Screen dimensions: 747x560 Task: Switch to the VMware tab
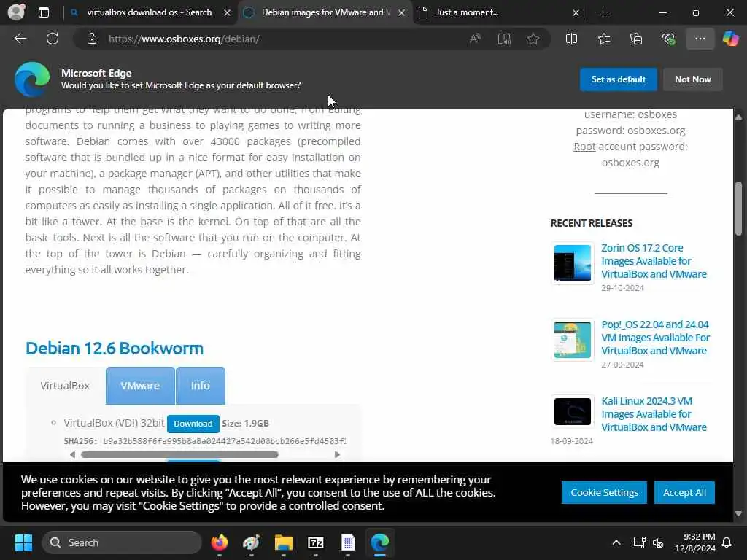pyautogui.click(x=140, y=386)
